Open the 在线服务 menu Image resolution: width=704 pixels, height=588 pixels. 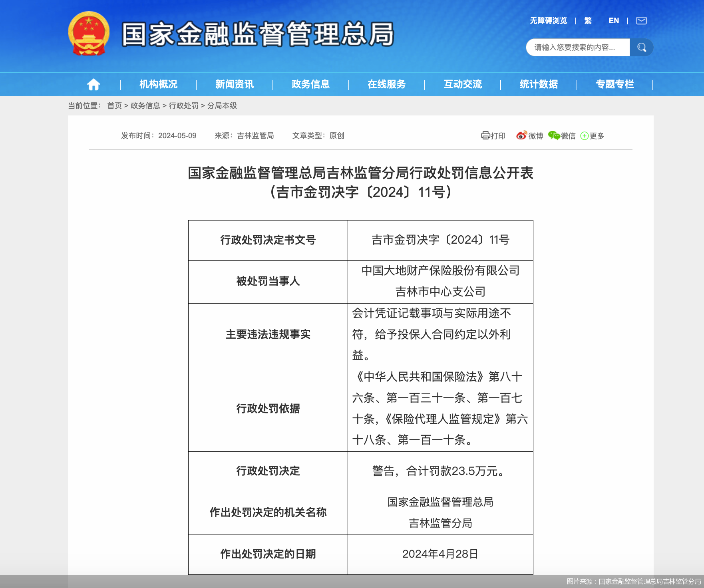387,84
